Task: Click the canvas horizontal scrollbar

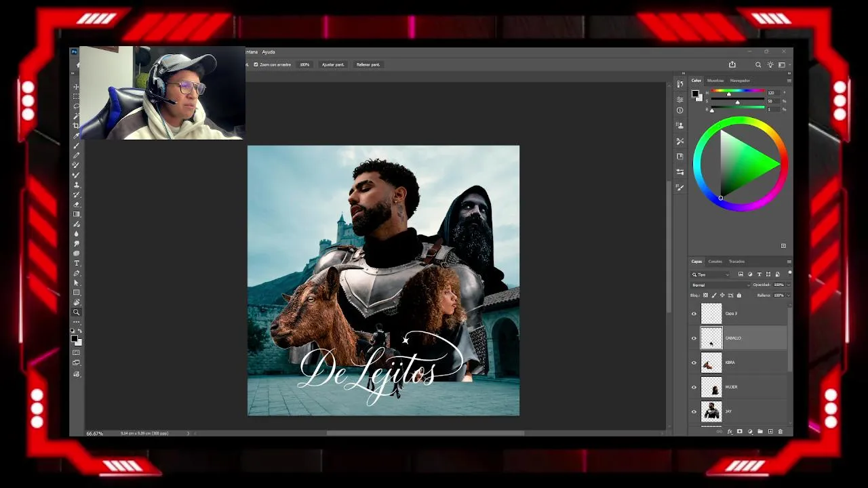Action: point(425,433)
